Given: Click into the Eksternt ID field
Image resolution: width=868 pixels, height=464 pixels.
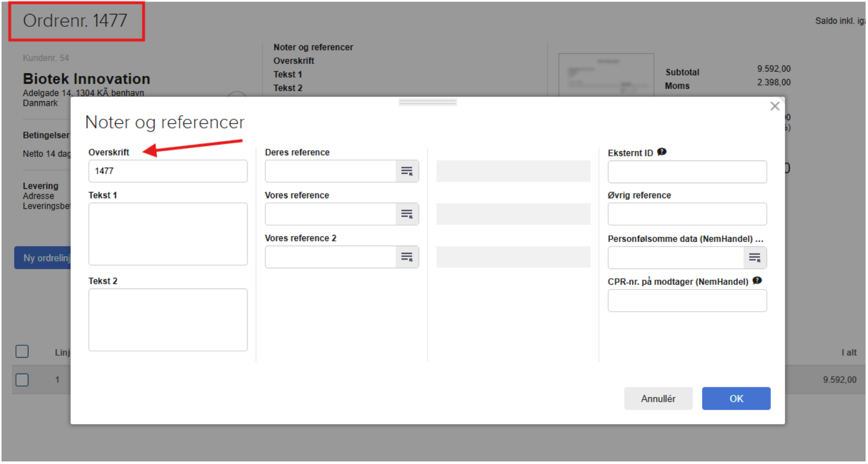Looking at the screenshot, I should point(687,172).
